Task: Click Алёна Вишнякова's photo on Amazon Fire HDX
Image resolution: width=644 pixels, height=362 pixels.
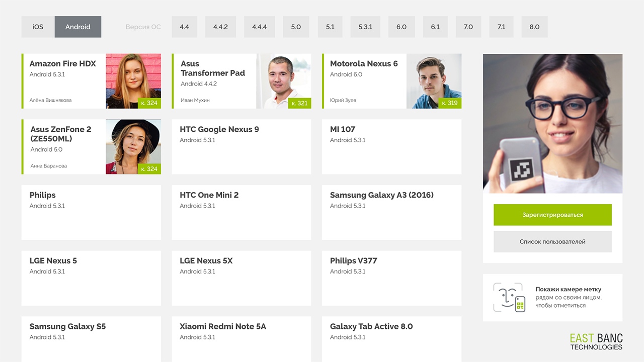Action: pyautogui.click(x=133, y=81)
